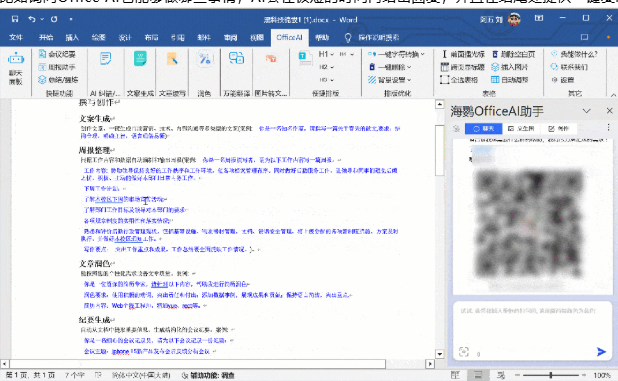Switch to Web Layout view in status bar
The height and width of the screenshot is (381, 618).
[501, 375]
